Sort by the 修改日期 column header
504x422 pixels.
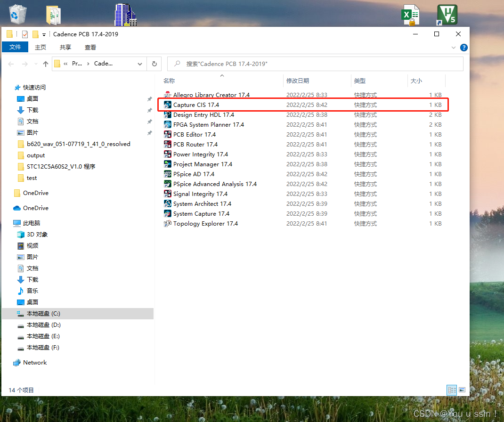298,81
